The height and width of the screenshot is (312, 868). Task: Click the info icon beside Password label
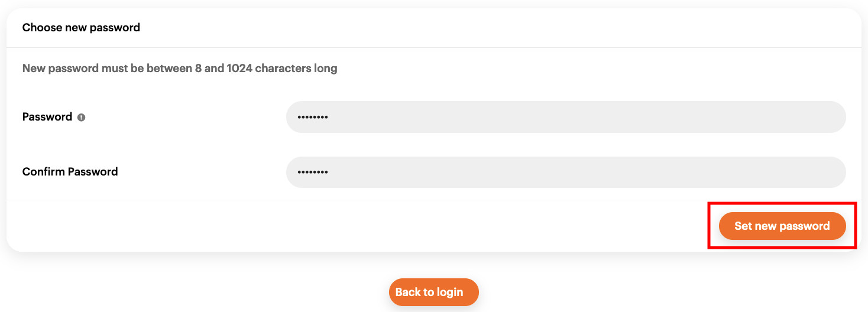pos(82,118)
